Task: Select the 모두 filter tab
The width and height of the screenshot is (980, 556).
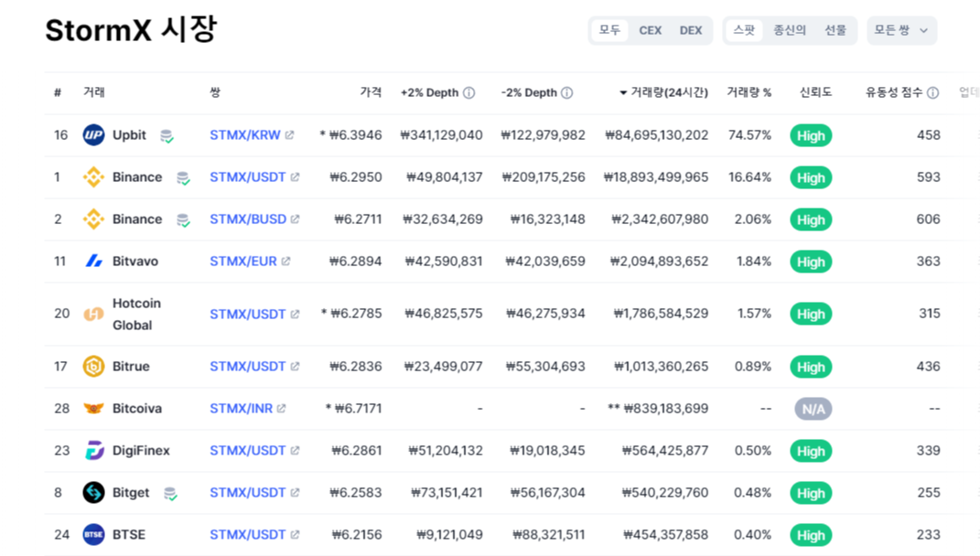Action: pos(609,30)
